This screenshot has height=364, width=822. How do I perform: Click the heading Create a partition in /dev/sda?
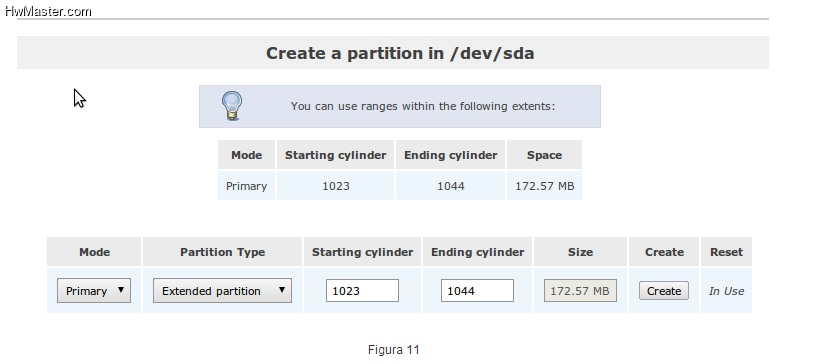click(400, 53)
